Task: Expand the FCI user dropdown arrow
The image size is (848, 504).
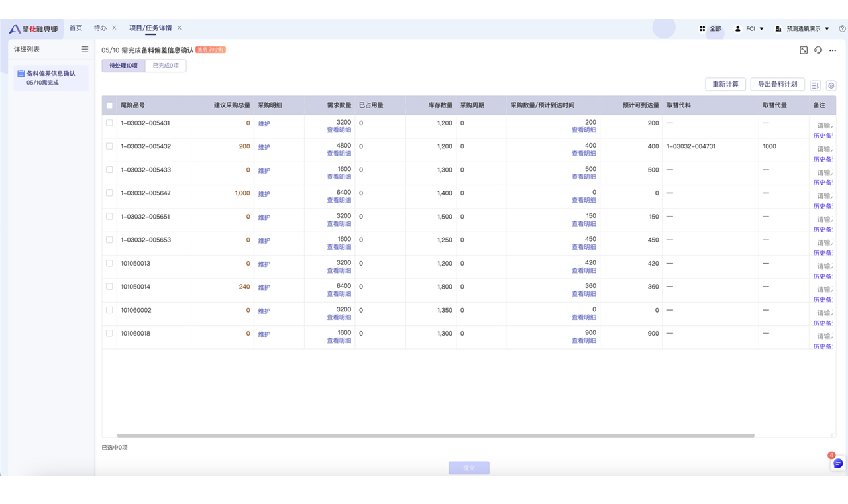Action: (x=761, y=29)
